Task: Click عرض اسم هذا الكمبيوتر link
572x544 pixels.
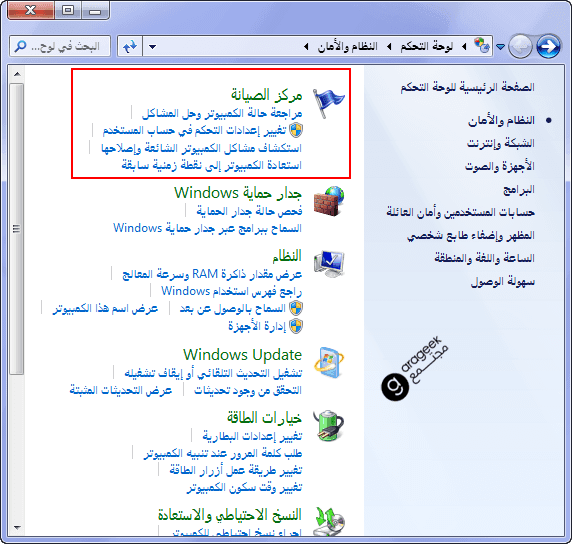Action: (x=105, y=308)
